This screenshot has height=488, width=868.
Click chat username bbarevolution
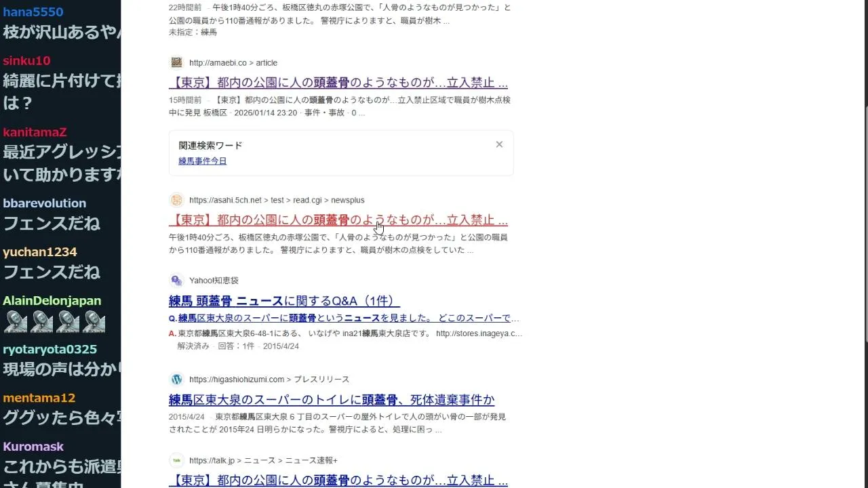[x=45, y=203]
